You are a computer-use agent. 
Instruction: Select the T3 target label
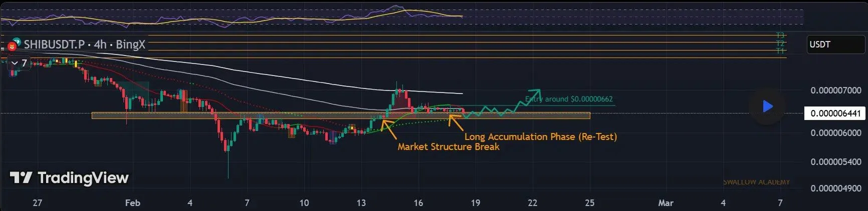pyautogui.click(x=780, y=35)
